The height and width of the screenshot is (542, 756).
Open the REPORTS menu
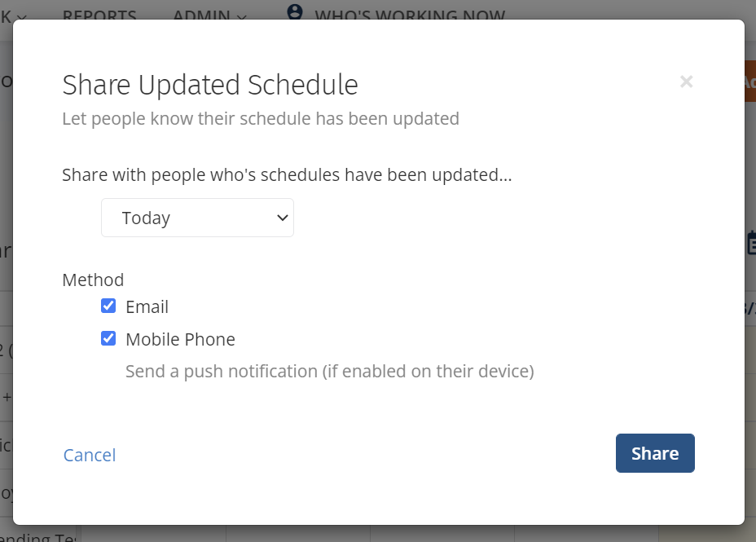coord(99,15)
